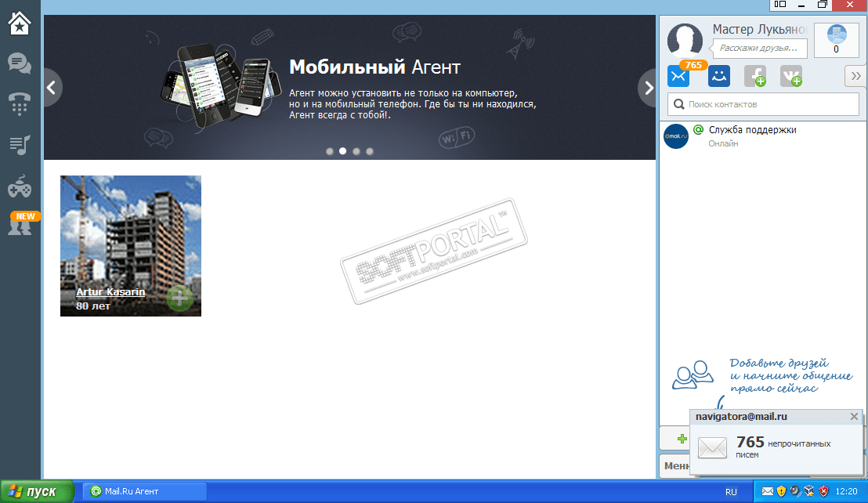Expand more services with double chevron
The image size is (868, 503).
pos(855,76)
